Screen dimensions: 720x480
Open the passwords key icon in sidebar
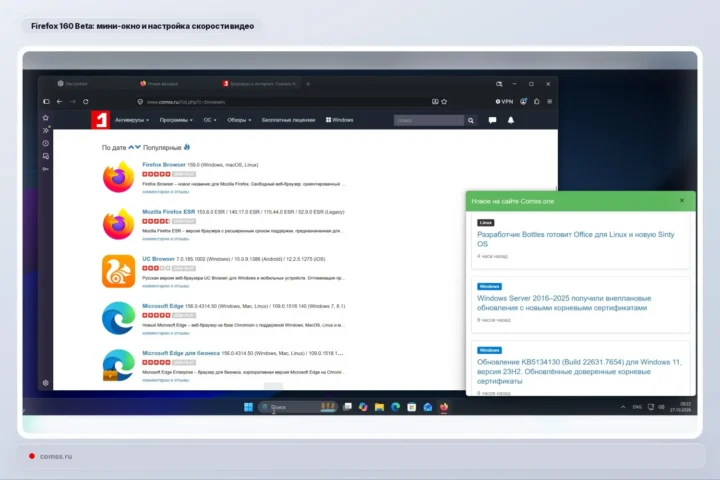45,169
